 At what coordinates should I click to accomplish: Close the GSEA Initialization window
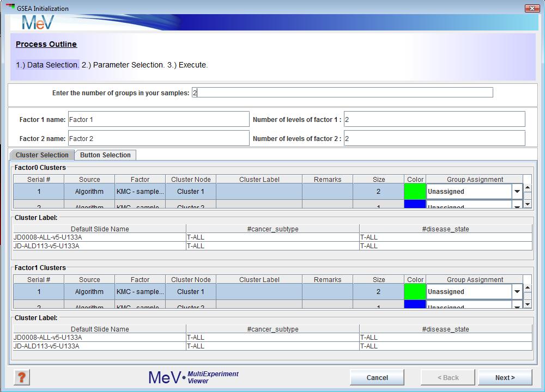(x=531, y=8)
